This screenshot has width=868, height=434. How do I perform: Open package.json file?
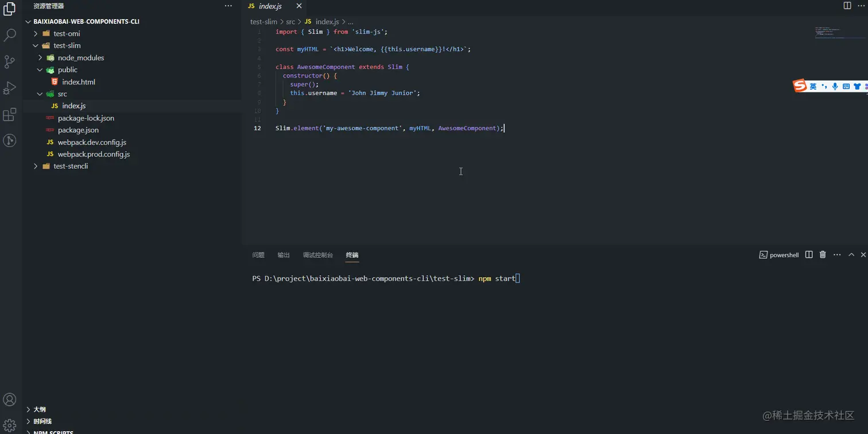tap(78, 130)
